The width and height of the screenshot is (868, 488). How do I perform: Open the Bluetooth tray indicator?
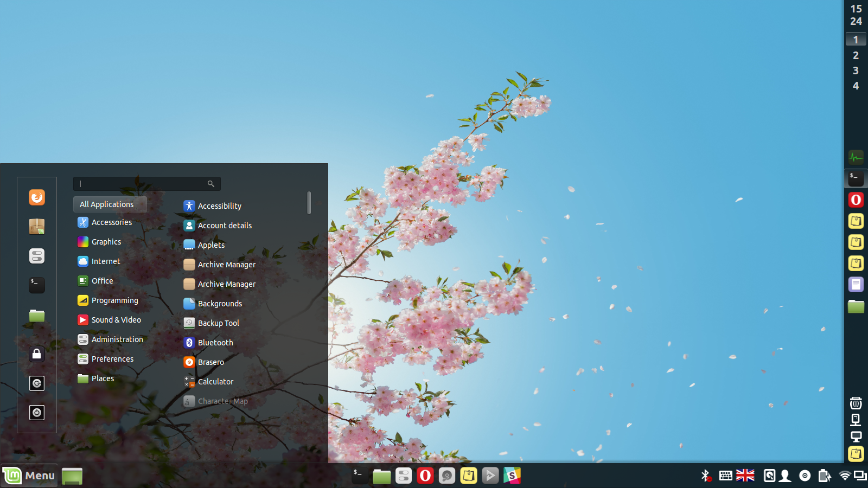pos(706,476)
